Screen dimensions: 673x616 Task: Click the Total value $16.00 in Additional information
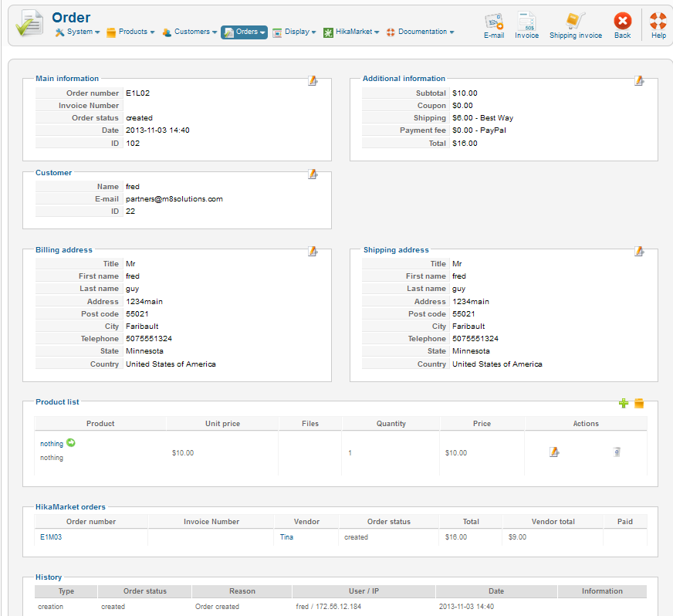pyautogui.click(x=465, y=144)
